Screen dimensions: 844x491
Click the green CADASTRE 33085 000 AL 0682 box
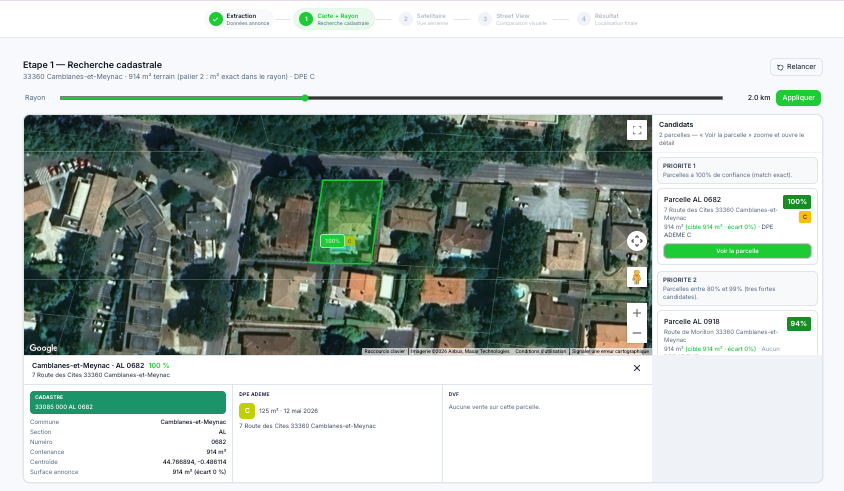pos(128,402)
